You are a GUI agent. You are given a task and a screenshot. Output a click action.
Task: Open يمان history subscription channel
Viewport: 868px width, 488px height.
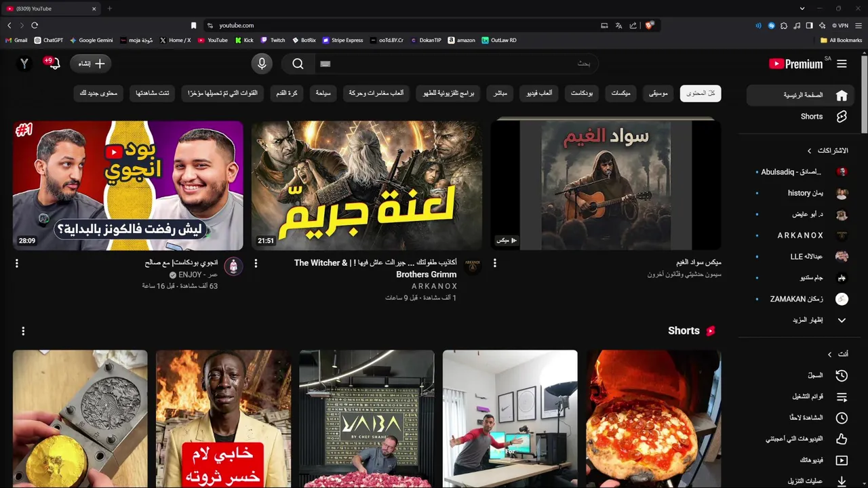pos(801,193)
